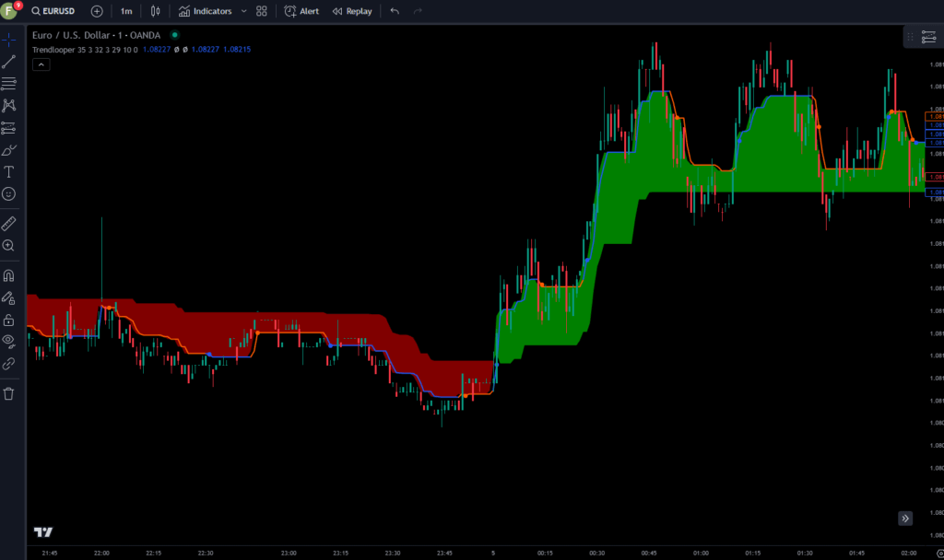944x560 pixels.
Task: Select the Text annotation tool
Action: (8, 172)
